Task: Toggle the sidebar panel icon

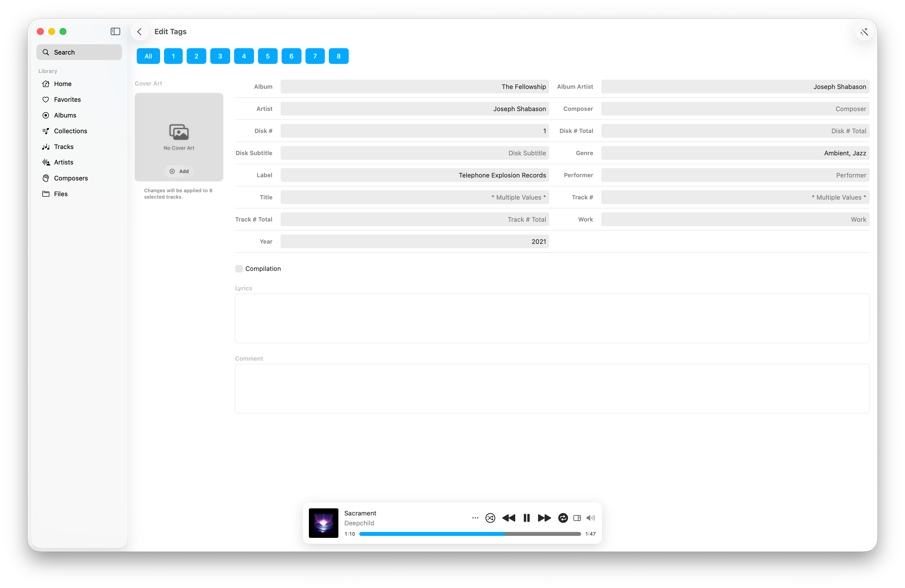Action: [115, 31]
